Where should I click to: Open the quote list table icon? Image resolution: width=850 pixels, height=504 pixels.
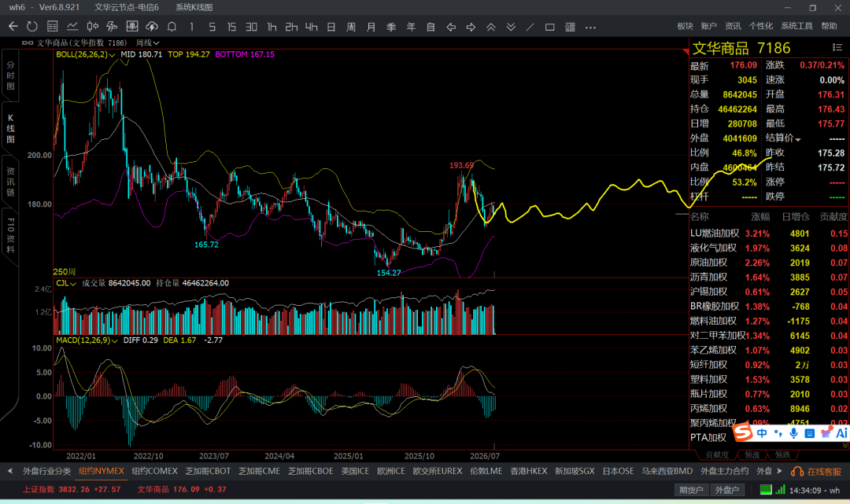click(x=52, y=27)
